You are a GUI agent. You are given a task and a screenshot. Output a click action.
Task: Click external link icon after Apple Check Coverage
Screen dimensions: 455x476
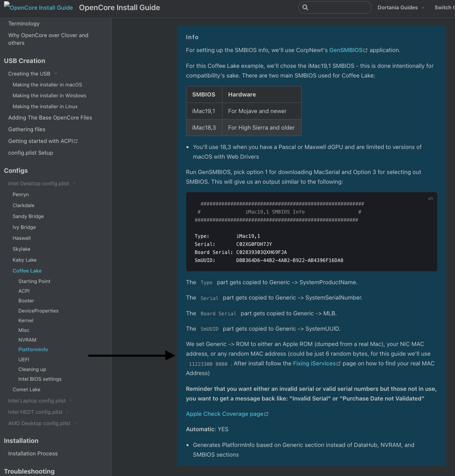(266, 414)
